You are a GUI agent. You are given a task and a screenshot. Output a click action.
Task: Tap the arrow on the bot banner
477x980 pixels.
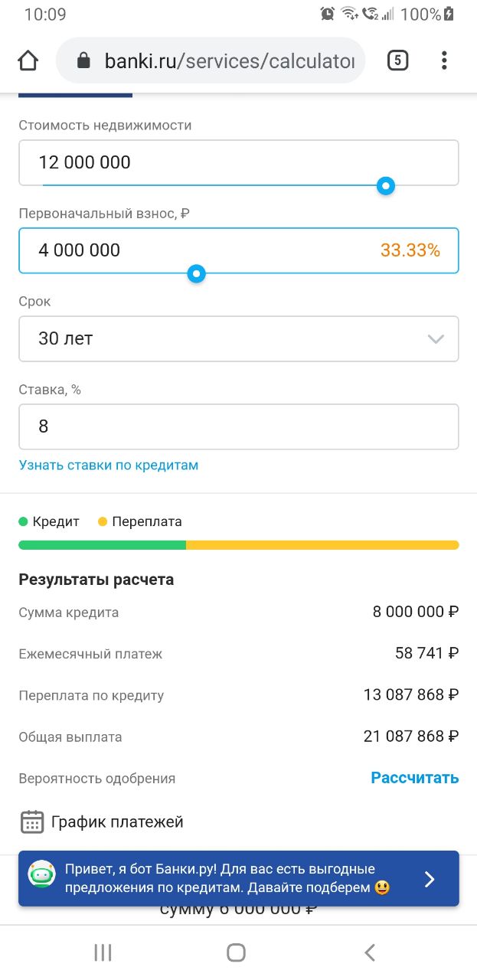click(x=430, y=879)
